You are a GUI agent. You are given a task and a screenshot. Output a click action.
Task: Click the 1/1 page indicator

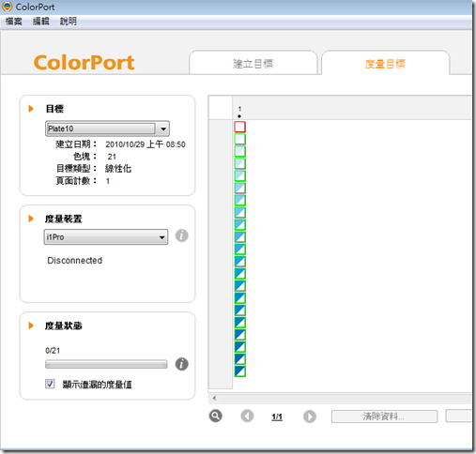[x=277, y=416]
